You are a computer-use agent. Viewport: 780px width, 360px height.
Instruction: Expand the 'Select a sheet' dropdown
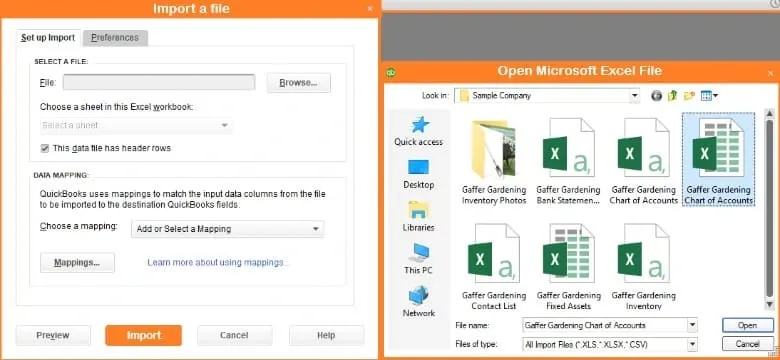click(x=136, y=125)
